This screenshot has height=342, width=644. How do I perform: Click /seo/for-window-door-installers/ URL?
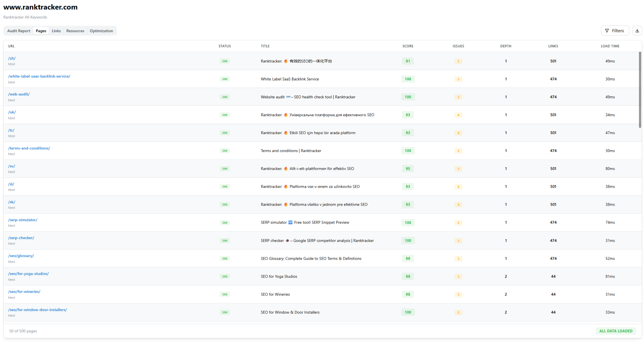click(x=37, y=310)
